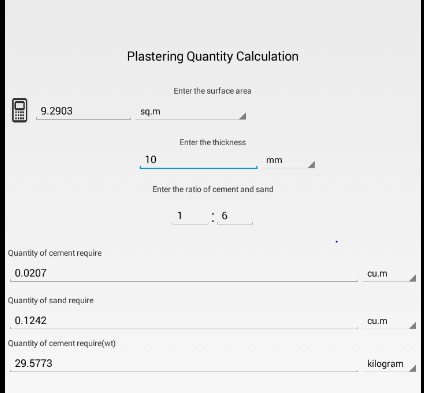The image size is (424, 393).
Task: Open the sand quantity cu.m unit dropdown
Action: 389,321
